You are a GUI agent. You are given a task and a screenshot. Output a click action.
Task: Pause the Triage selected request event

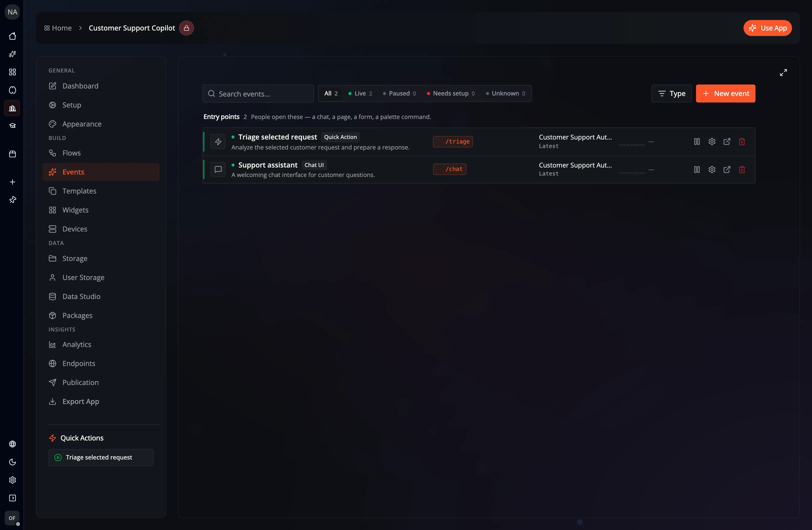pos(697,141)
